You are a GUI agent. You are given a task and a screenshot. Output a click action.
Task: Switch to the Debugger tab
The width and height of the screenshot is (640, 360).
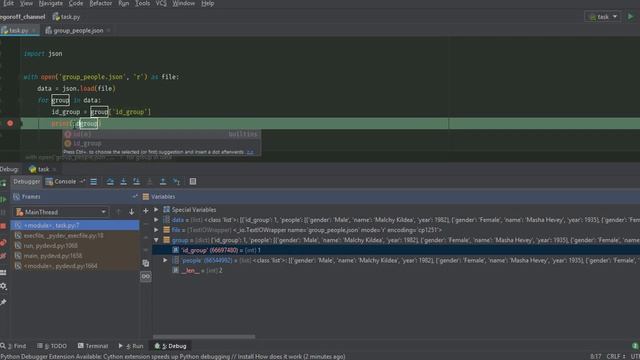[27, 182]
